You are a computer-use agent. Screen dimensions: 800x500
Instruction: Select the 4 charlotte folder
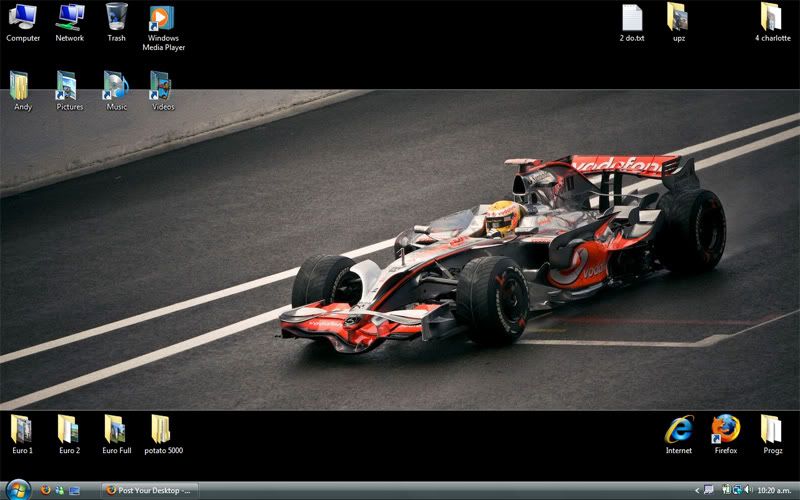(x=771, y=18)
